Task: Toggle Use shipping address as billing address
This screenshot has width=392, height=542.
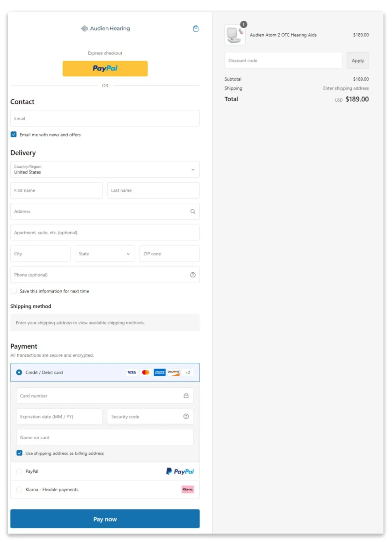Action: (19, 453)
